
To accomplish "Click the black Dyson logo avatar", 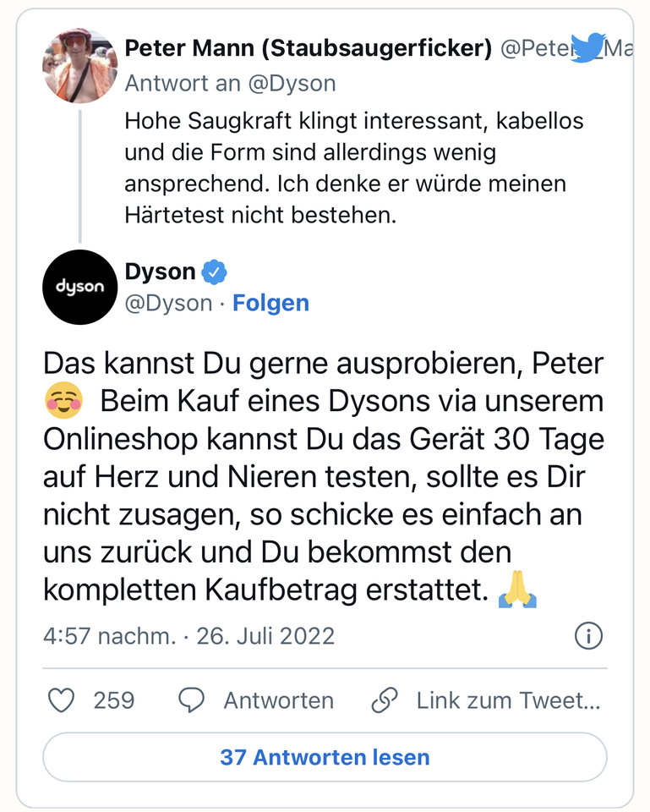I will pyautogui.click(x=79, y=287).
